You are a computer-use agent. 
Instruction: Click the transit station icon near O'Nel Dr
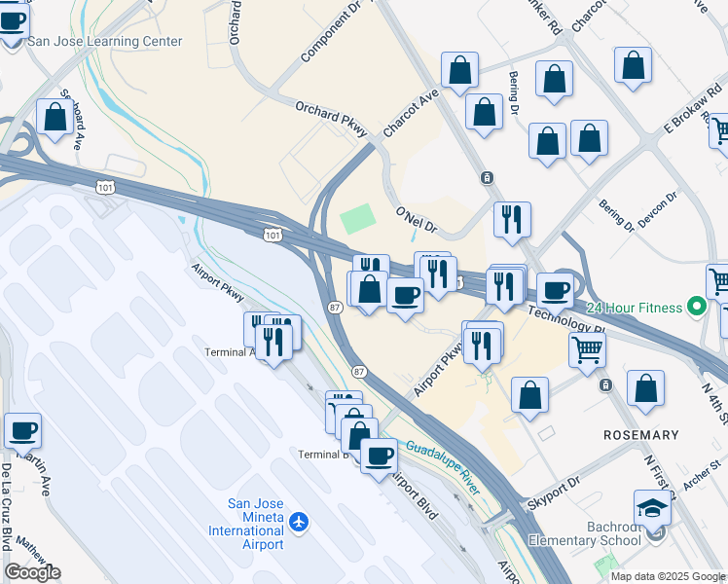(x=487, y=177)
